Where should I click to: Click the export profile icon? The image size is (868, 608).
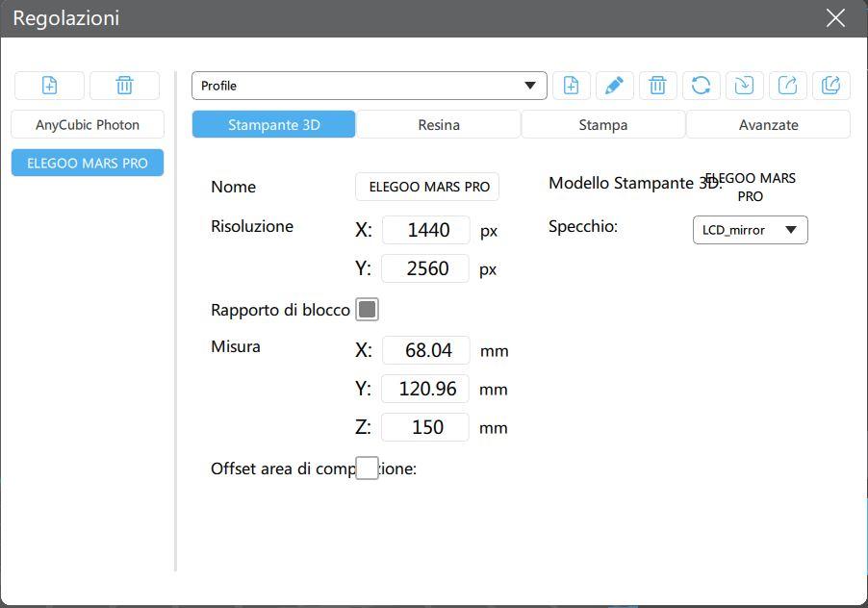click(x=787, y=86)
